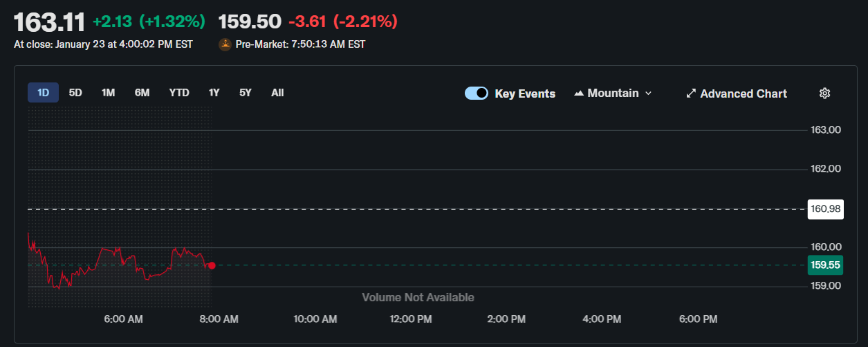Choose the 1M time range
The height and width of the screenshot is (347, 868).
tap(108, 93)
